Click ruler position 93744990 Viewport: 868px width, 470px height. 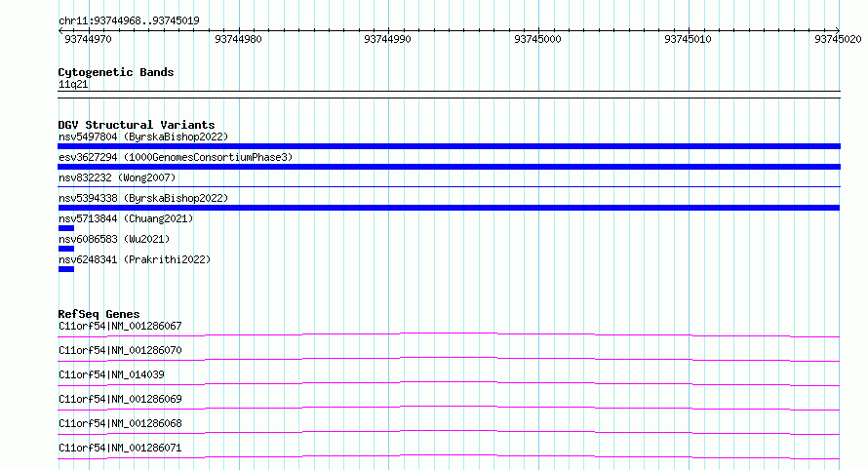point(387,39)
